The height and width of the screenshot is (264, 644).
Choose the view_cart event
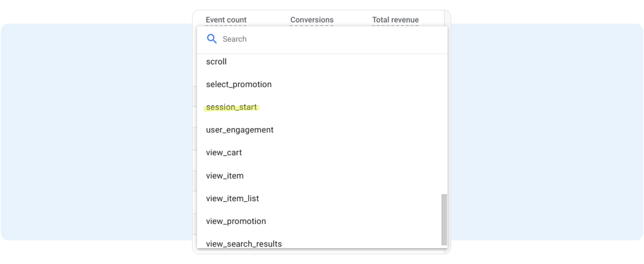[x=224, y=153]
